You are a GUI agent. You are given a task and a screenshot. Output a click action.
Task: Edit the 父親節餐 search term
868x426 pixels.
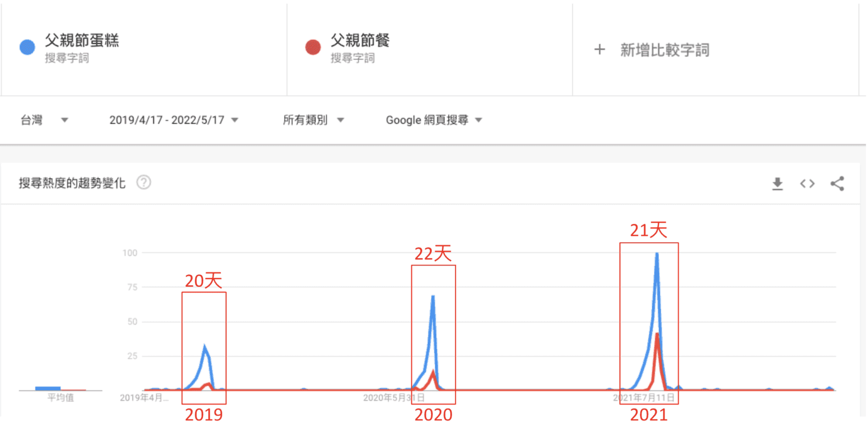click(x=360, y=41)
